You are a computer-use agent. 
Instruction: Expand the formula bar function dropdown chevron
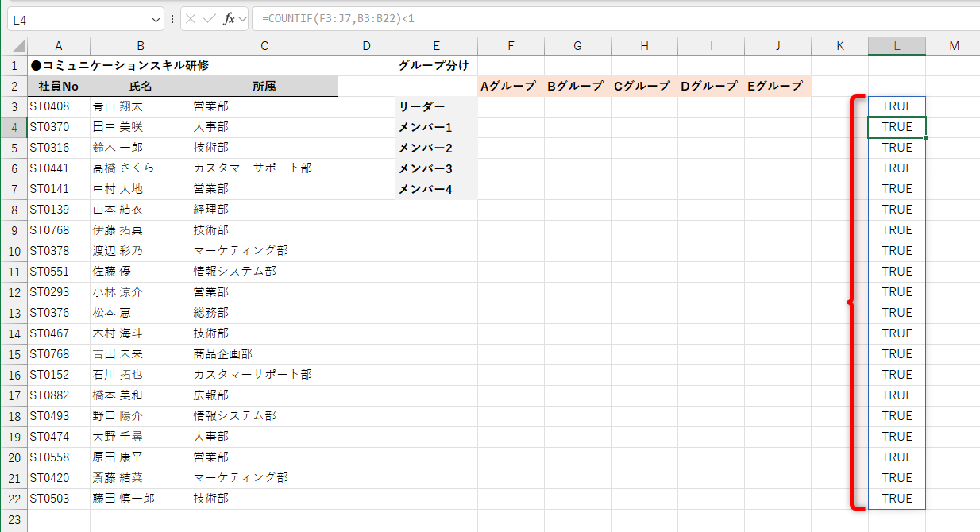[x=242, y=18]
